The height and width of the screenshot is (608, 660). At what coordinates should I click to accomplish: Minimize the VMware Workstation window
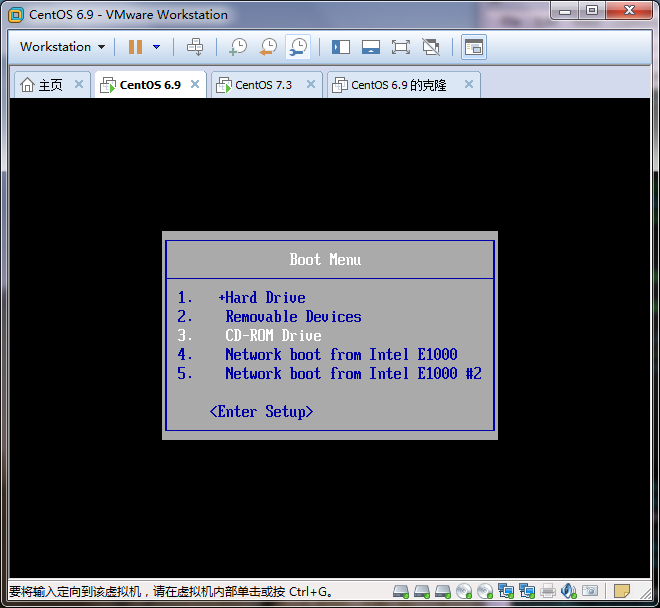coord(564,10)
